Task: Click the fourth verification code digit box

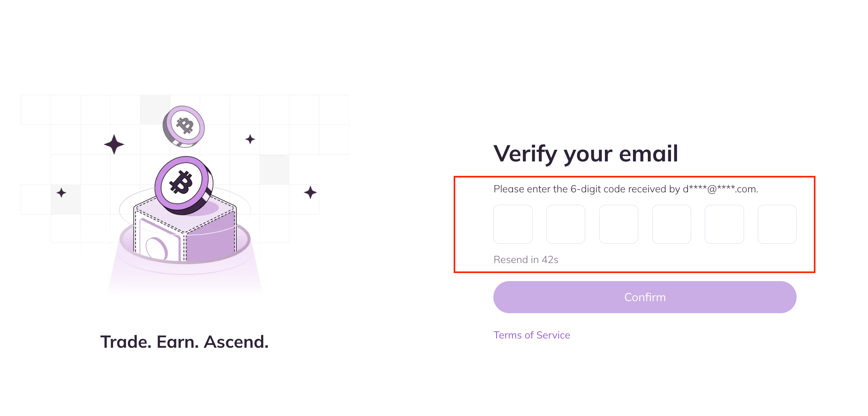Action: click(671, 224)
